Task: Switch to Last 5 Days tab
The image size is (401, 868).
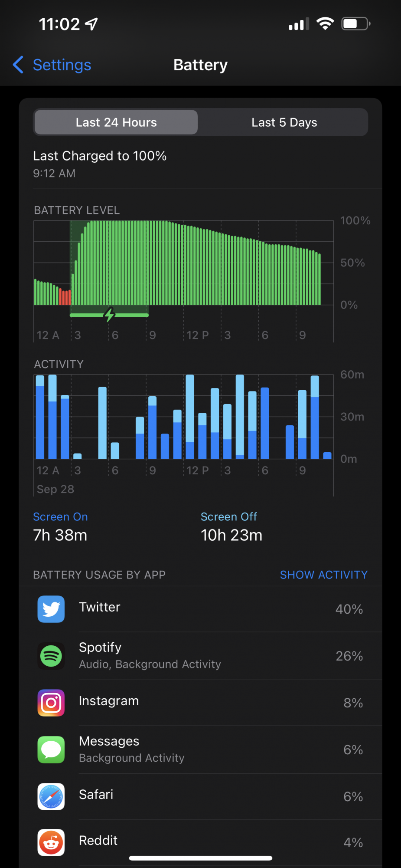Action: (284, 122)
